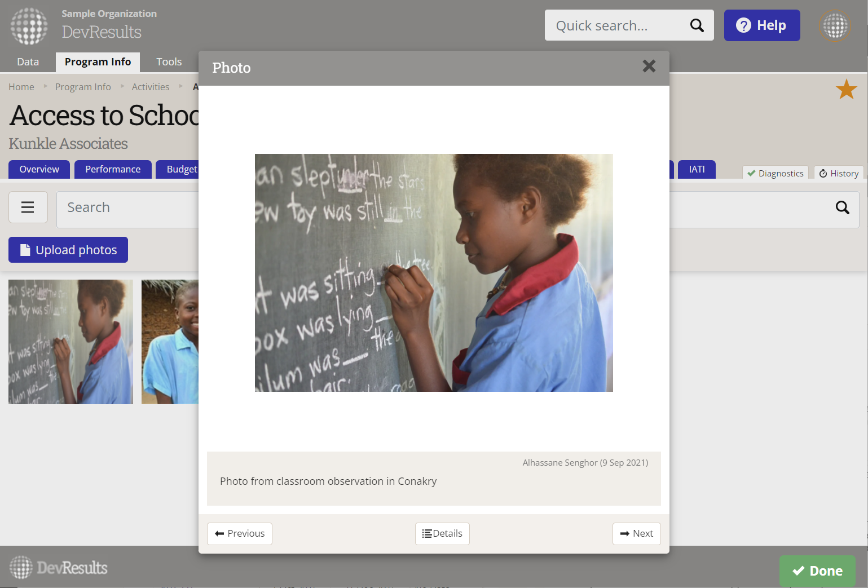Go to Home breadcrumb link
This screenshot has height=588, width=868.
[21, 87]
